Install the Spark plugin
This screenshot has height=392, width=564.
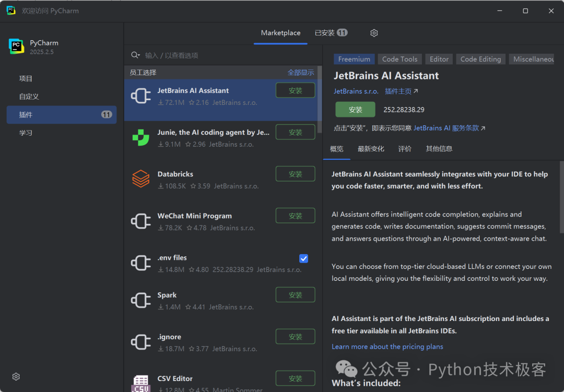(295, 295)
